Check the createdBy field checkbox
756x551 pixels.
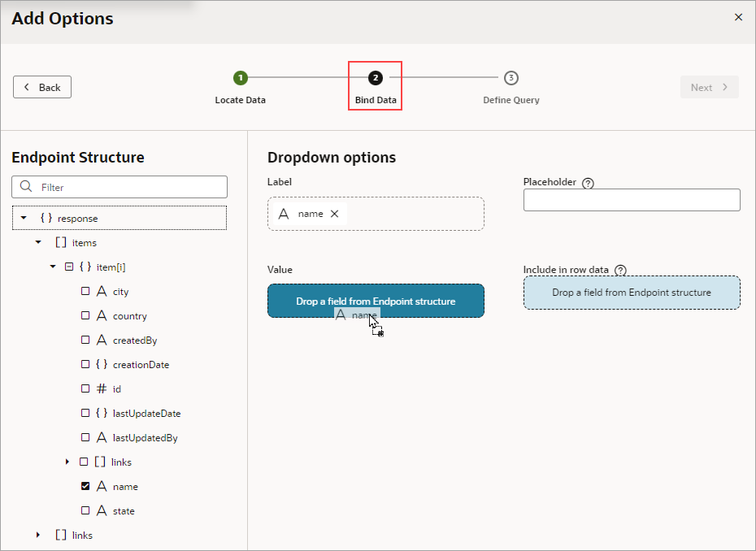click(x=85, y=340)
